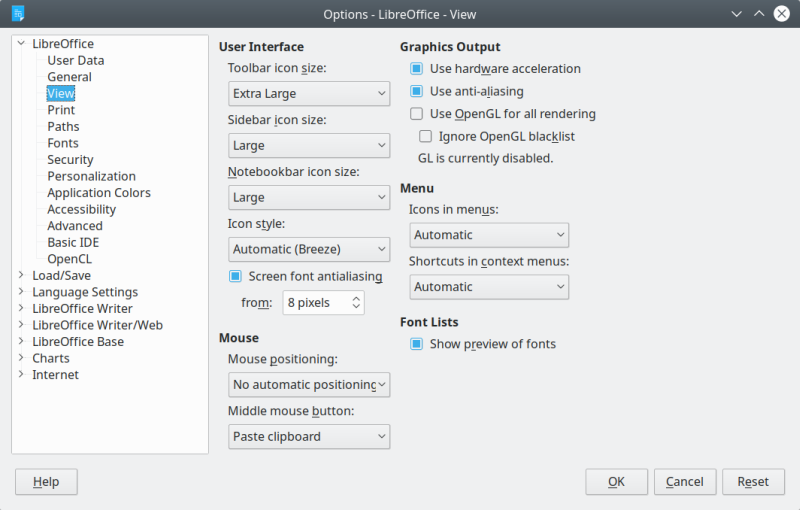800x510 pixels.
Task: Select Print in options tree
Action: click(x=61, y=110)
